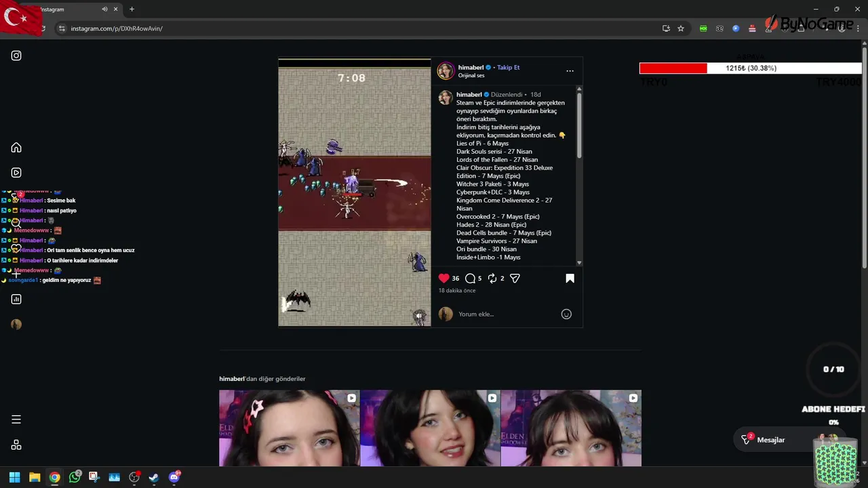Open first reel thumbnail with pink clip
The height and width of the screenshot is (488, 868).
coord(289,428)
